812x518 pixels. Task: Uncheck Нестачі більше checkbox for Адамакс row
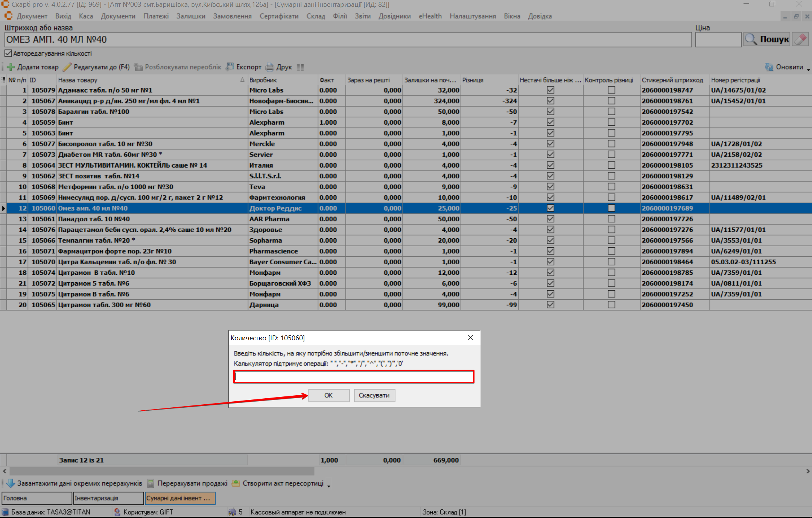click(550, 90)
